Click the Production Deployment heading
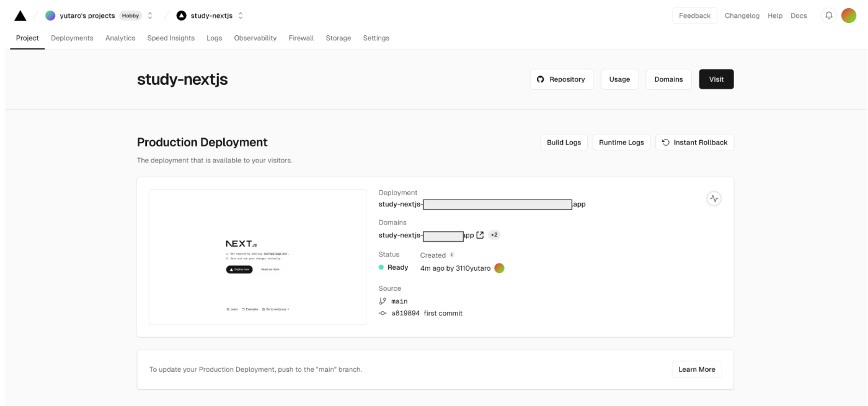 (x=202, y=142)
